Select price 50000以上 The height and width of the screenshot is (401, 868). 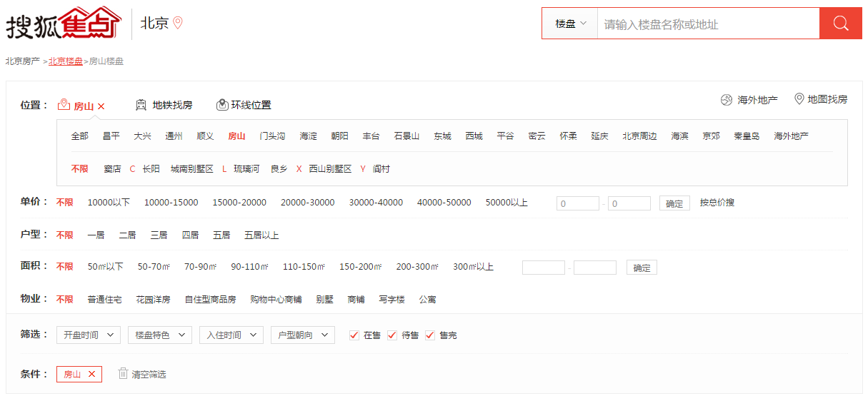pos(507,203)
